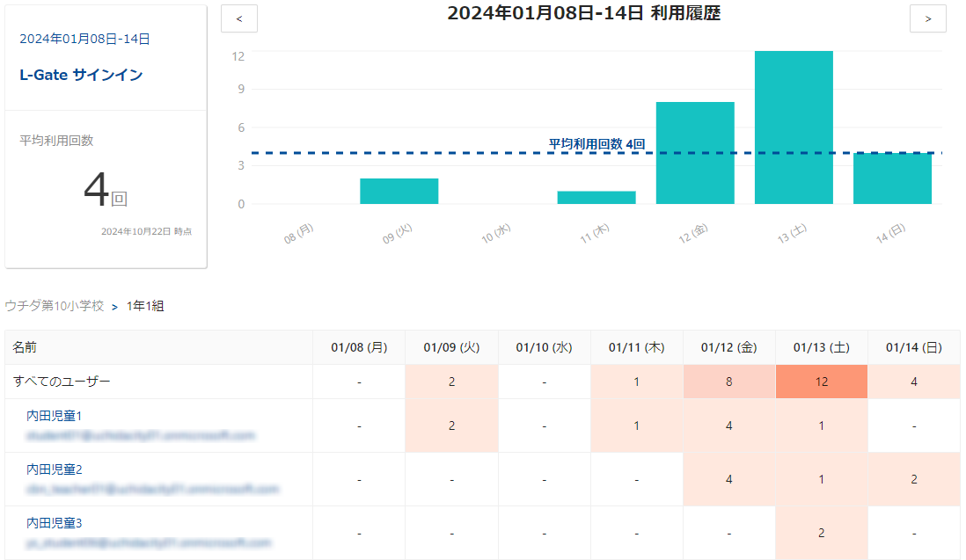Image resolution: width=966 pixels, height=560 pixels.
Task: Click the 平均利用回数 4回 average line label
Action: tap(596, 143)
